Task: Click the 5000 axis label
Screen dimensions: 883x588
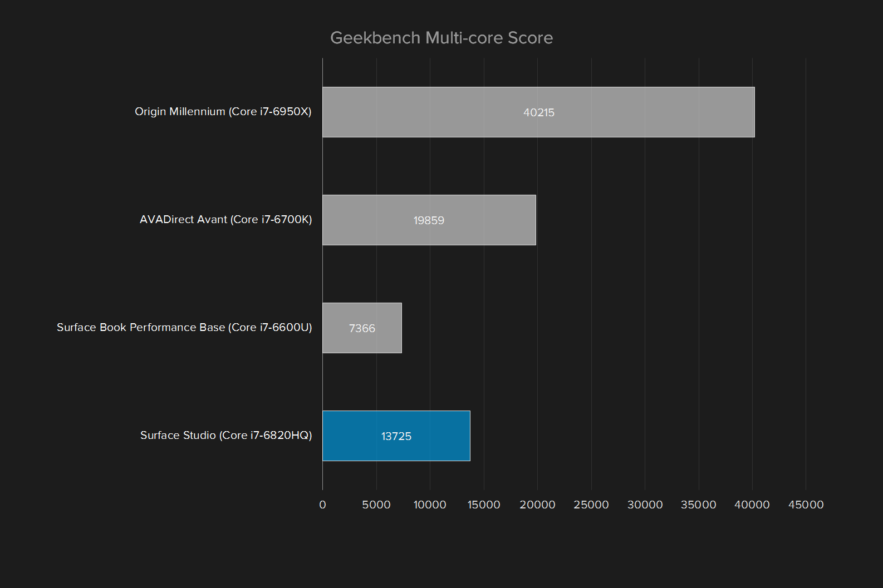Action: click(x=376, y=505)
